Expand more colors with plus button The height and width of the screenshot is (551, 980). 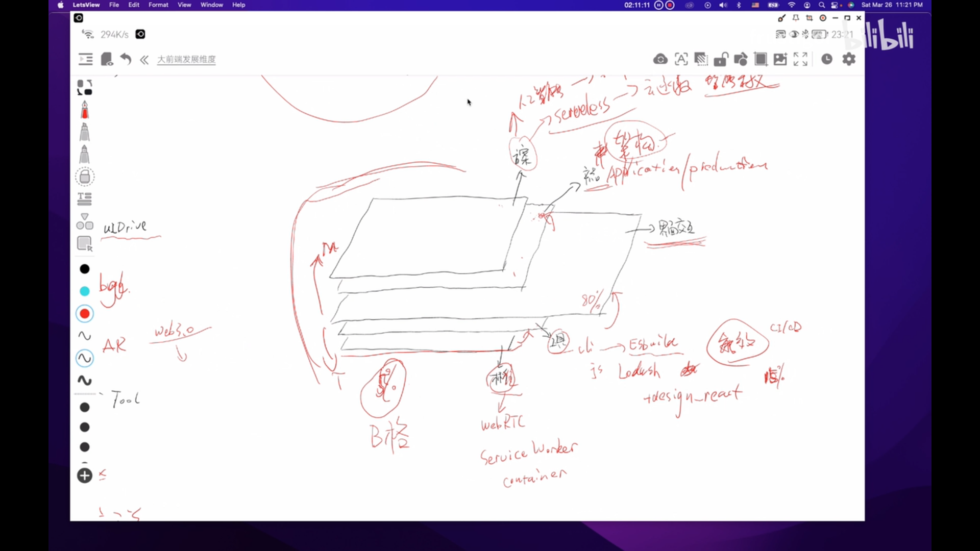pos(85,475)
